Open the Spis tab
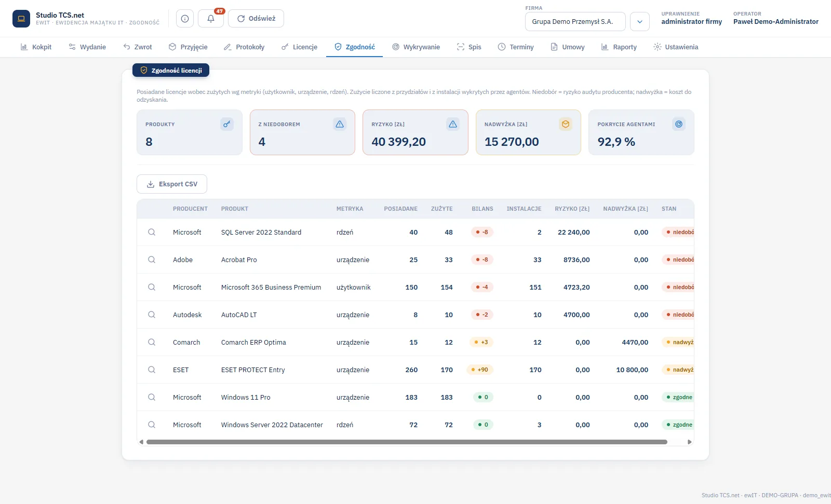Image resolution: width=831 pixels, height=504 pixels. pyautogui.click(x=469, y=47)
